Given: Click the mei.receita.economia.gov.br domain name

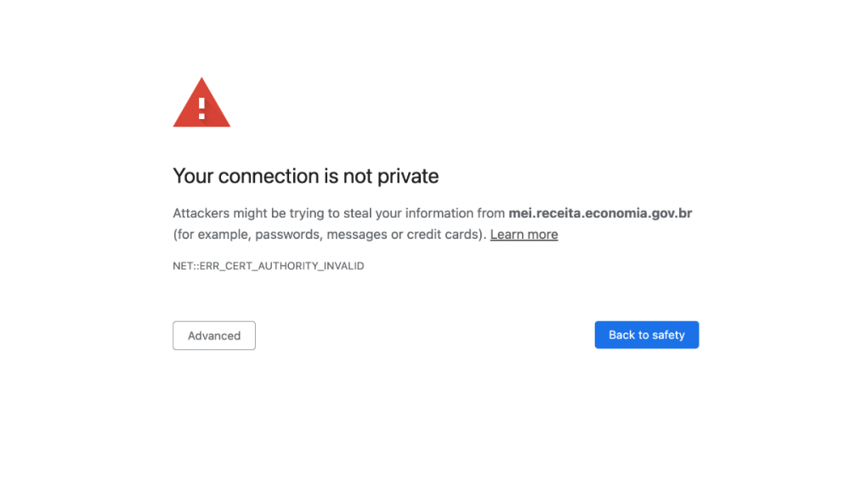Looking at the screenshot, I should 600,213.
